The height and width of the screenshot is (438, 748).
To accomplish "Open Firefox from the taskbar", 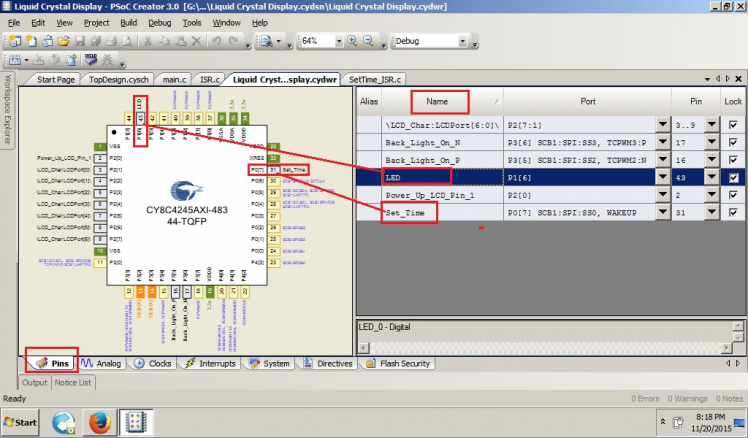I will pyautogui.click(x=97, y=422).
